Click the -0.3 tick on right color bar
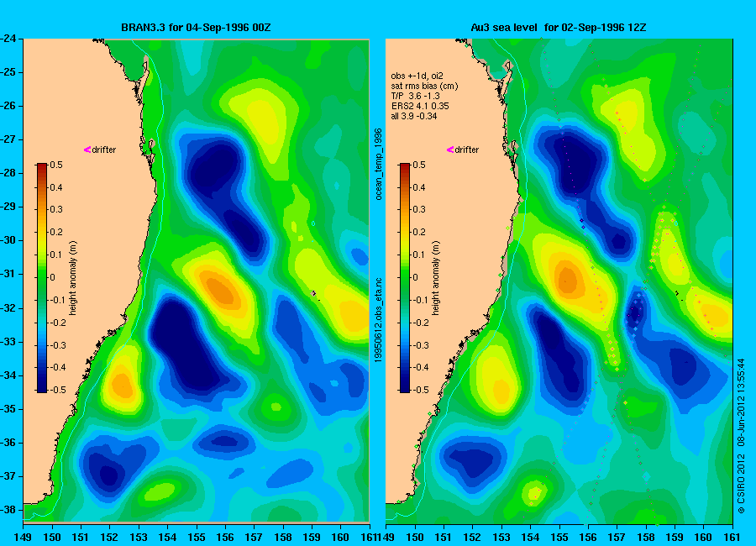 [420, 345]
